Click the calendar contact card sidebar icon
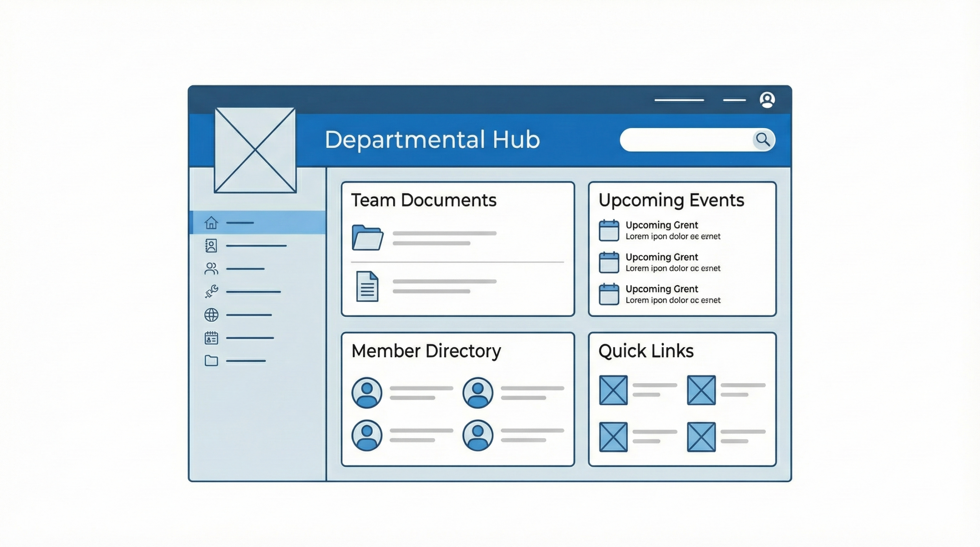 pyautogui.click(x=211, y=338)
